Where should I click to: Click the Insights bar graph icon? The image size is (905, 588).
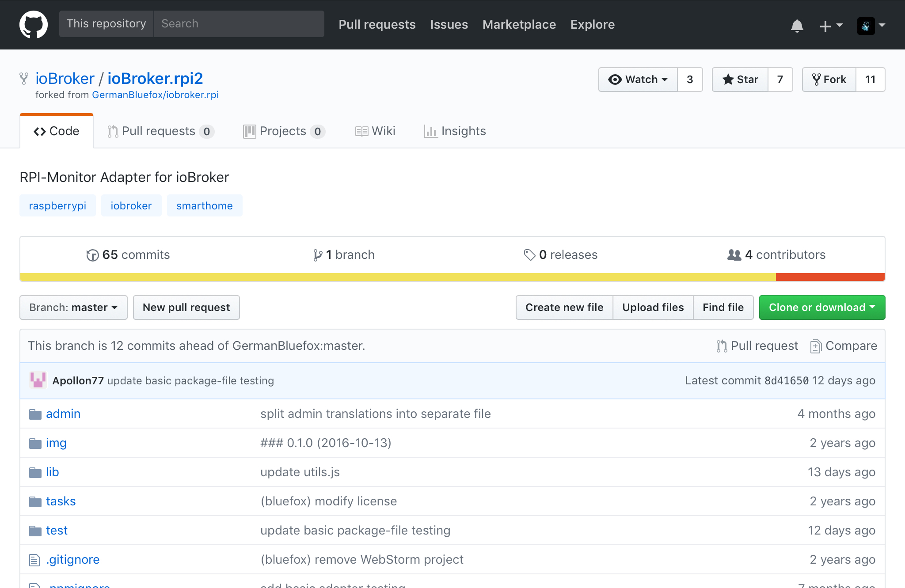(x=430, y=131)
